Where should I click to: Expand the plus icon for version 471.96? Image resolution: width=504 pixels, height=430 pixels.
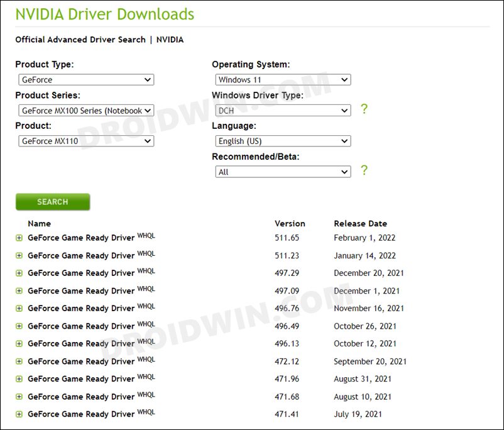pos(19,379)
